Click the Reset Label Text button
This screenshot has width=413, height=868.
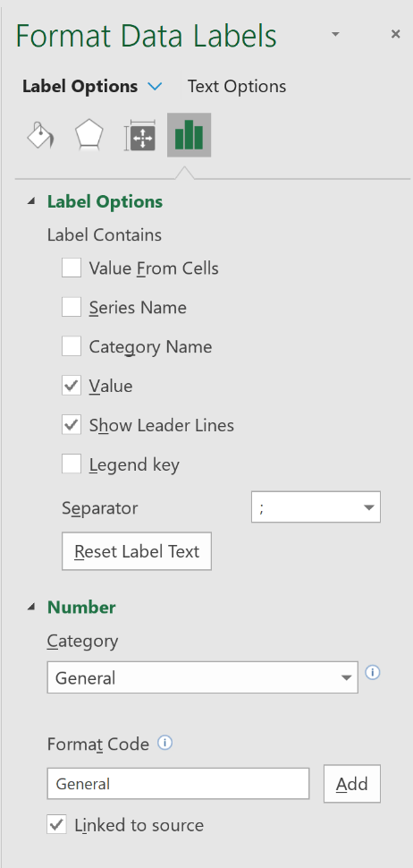(x=137, y=551)
